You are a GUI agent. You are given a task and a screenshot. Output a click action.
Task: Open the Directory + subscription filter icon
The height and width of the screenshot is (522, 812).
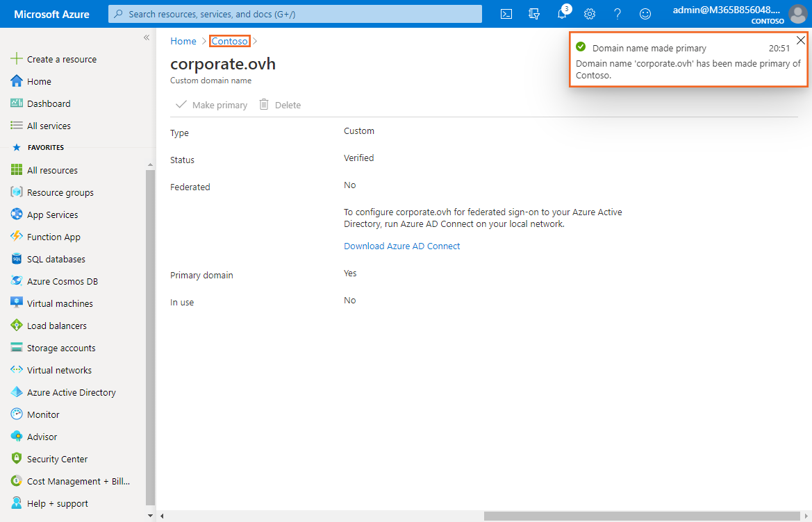pos(534,14)
